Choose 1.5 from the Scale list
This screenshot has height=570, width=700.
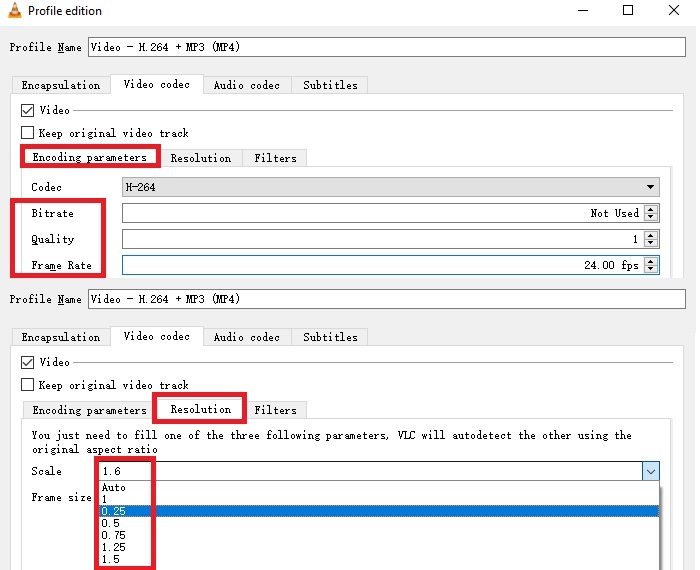pyautogui.click(x=379, y=559)
